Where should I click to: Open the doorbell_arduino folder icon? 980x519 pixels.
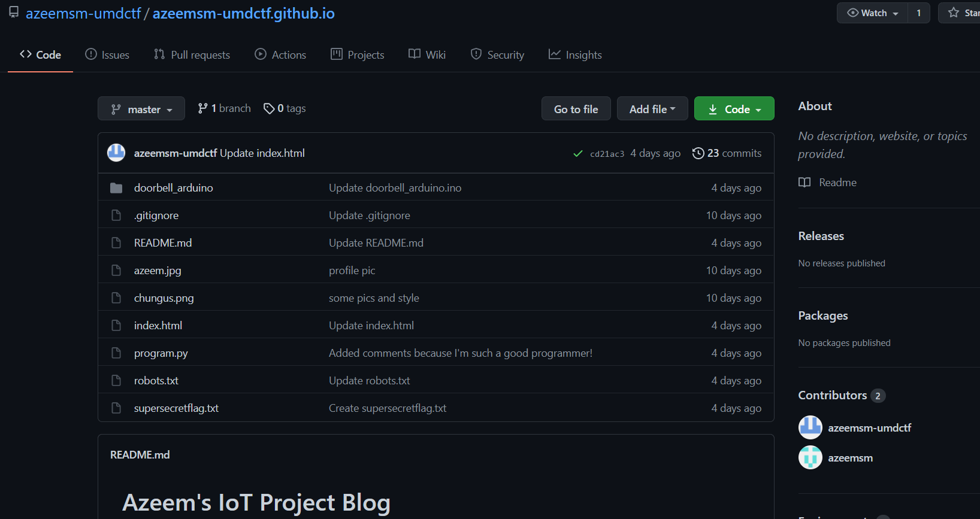[116, 188]
